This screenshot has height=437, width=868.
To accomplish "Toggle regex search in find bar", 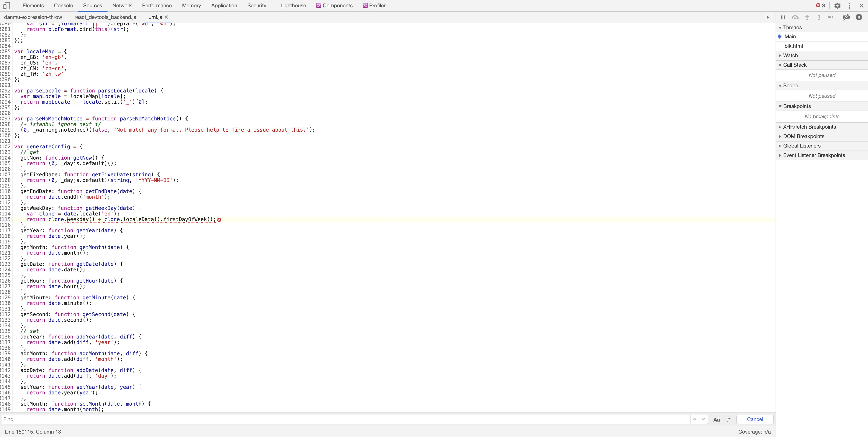I will point(728,419).
